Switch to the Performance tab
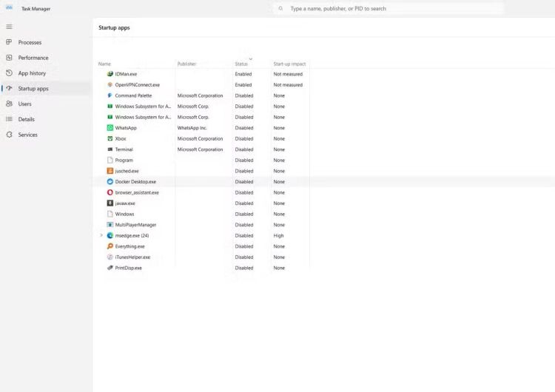 click(x=33, y=58)
